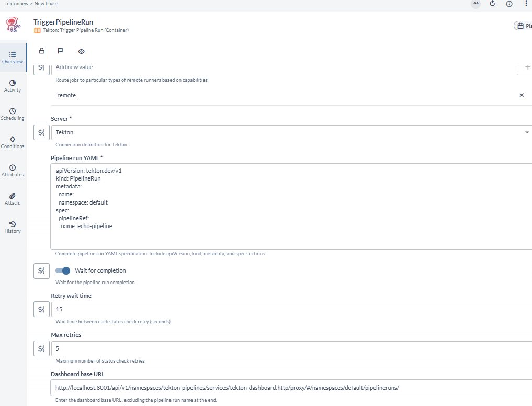Screen dimensions: 532x406
Task: Add new capability value with plus icon
Action: 527,67
